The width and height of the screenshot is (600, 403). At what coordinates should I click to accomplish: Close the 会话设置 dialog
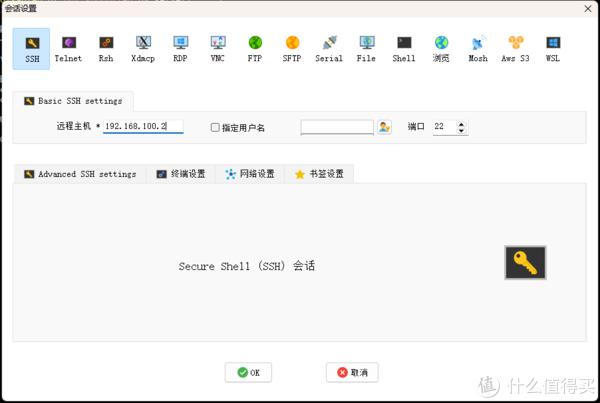(588, 8)
